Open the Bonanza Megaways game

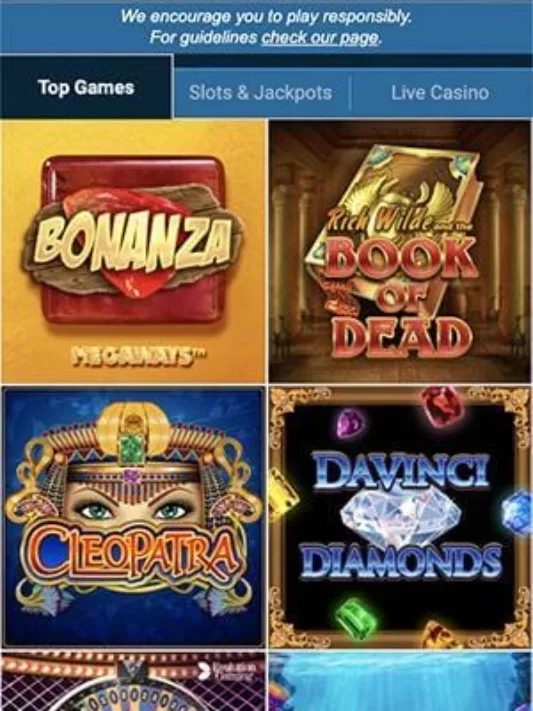tap(133, 252)
